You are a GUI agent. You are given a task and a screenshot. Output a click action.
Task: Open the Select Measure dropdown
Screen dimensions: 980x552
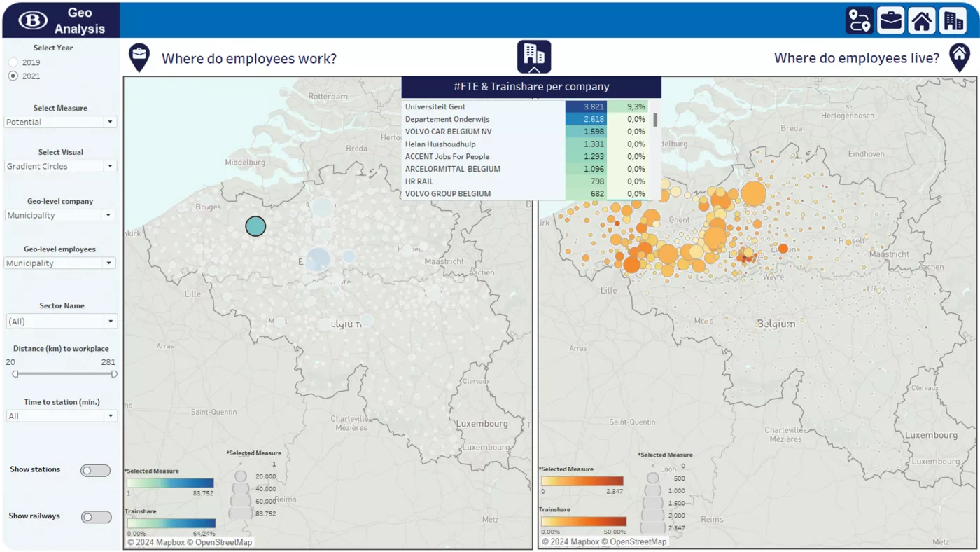click(60, 122)
